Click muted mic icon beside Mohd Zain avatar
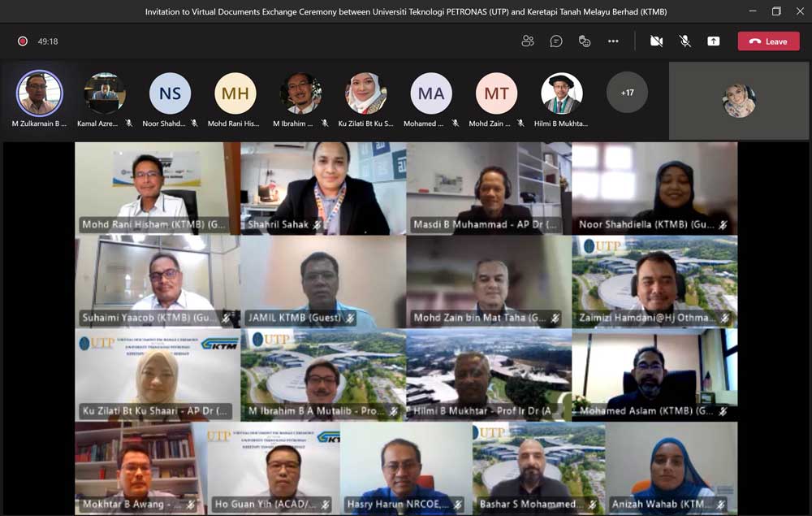This screenshot has width=812, height=516. pos(520,124)
